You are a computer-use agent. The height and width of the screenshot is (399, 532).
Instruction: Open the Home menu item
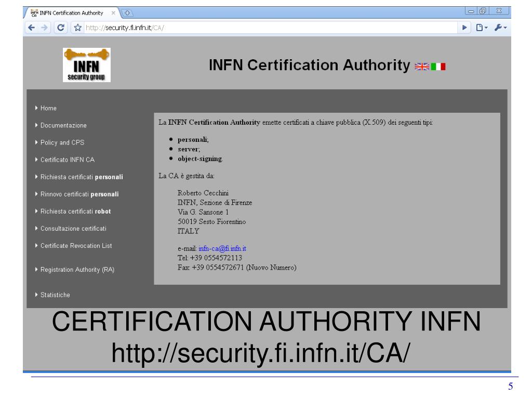coord(48,108)
